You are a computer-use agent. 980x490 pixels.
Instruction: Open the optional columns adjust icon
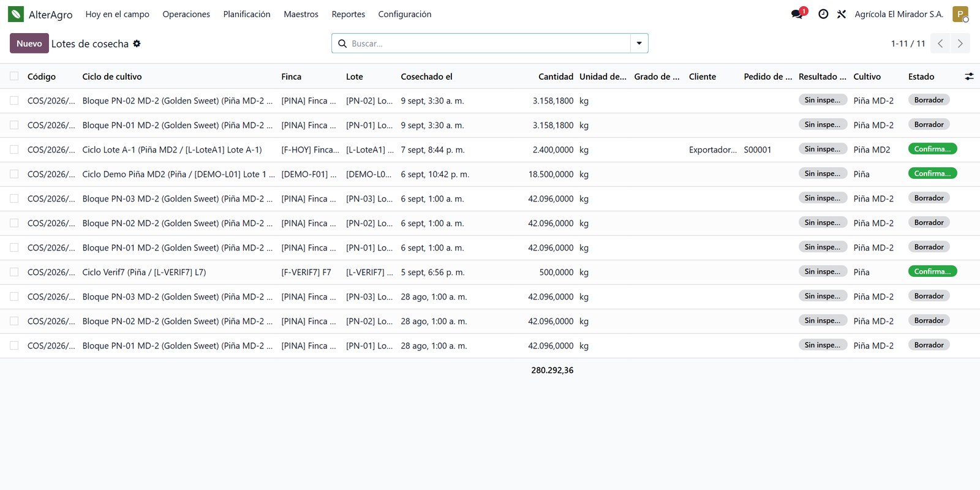click(969, 77)
